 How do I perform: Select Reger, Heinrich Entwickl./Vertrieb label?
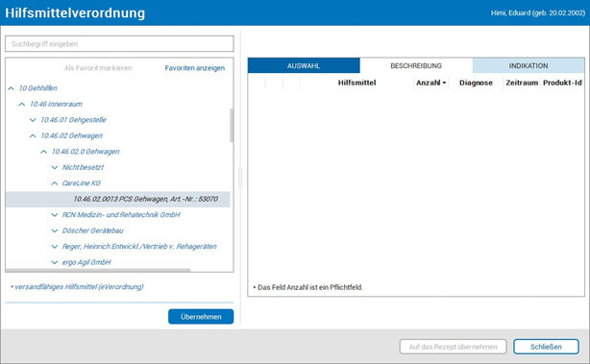click(x=139, y=246)
